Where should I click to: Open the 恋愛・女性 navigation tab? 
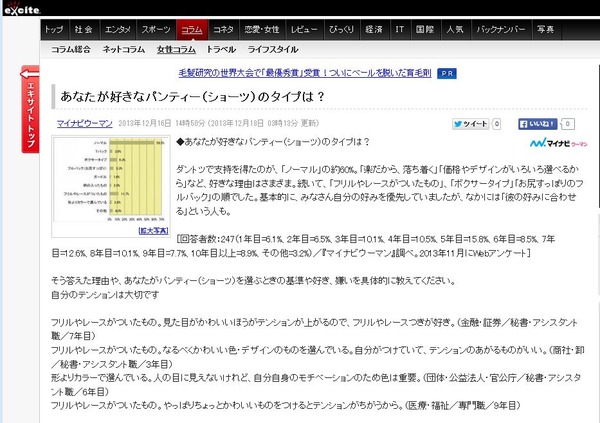point(262,29)
